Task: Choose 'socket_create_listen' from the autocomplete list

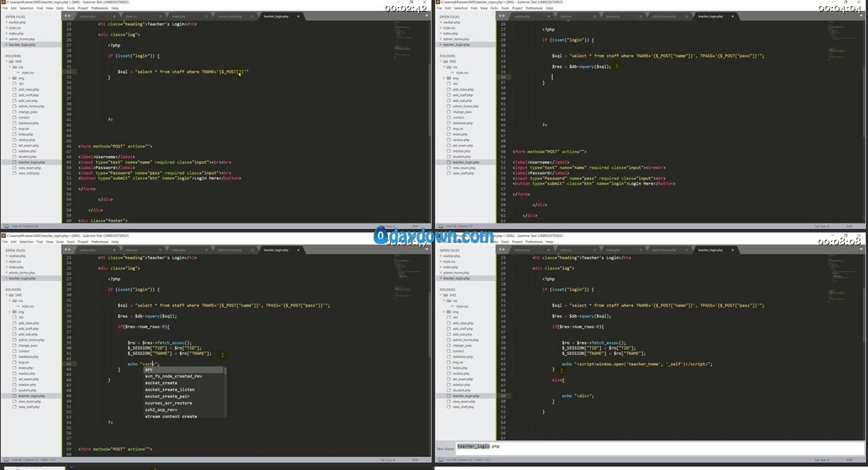Action: point(183,390)
